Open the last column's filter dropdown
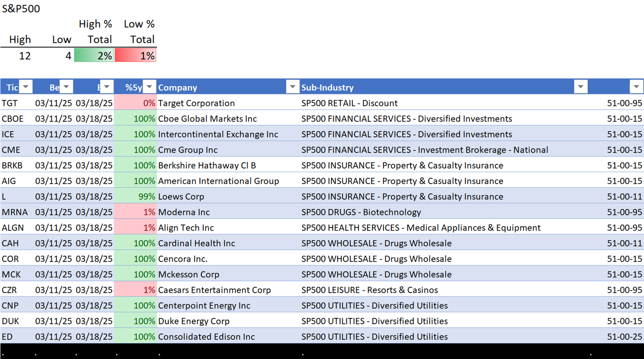Viewport: 644px width, 359px height. tap(636, 87)
